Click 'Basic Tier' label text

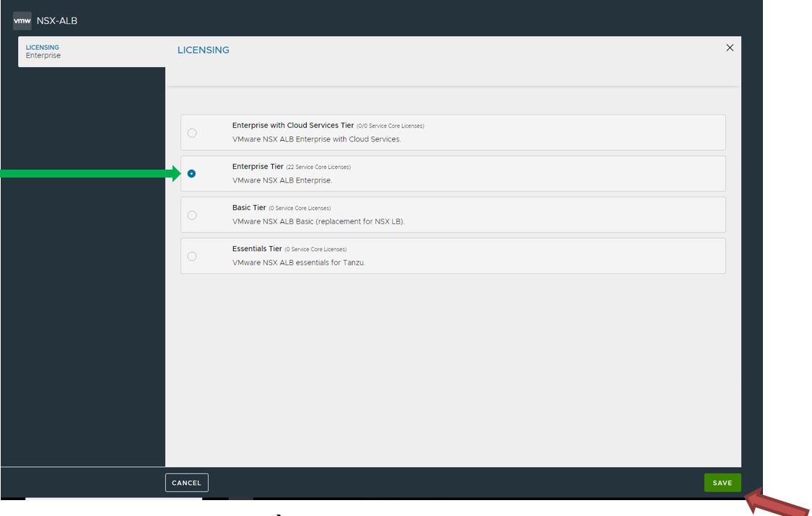[x=249, y=208]
